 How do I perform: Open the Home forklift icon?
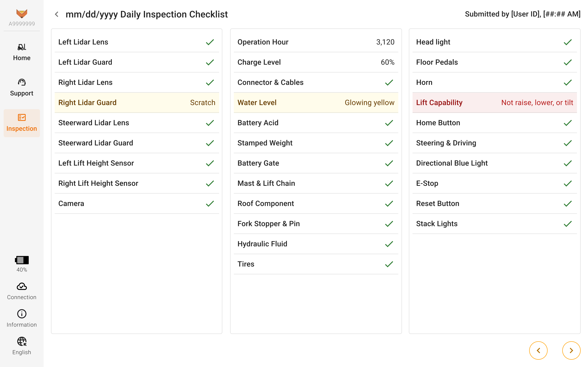coord(22,47)
